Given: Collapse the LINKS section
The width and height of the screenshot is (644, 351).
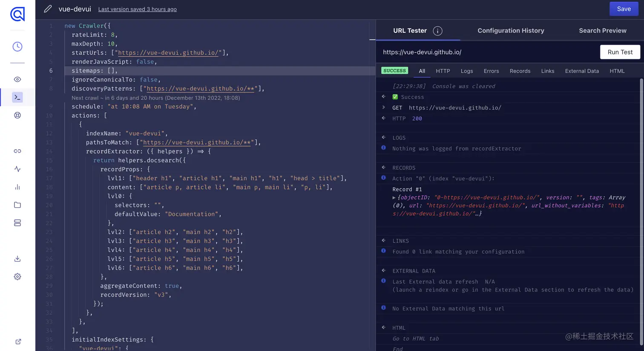Looking at the screenshot, I should [383, 241].
